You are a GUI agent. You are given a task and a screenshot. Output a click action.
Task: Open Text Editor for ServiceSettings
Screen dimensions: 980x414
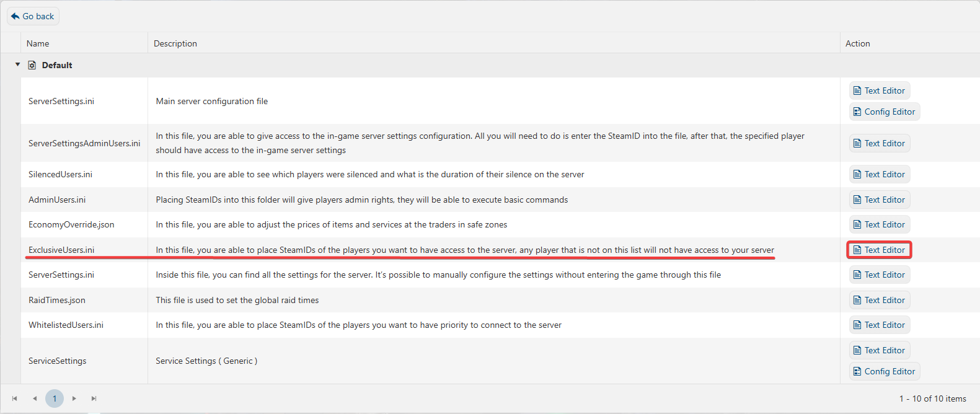click(x=879, y=350)
